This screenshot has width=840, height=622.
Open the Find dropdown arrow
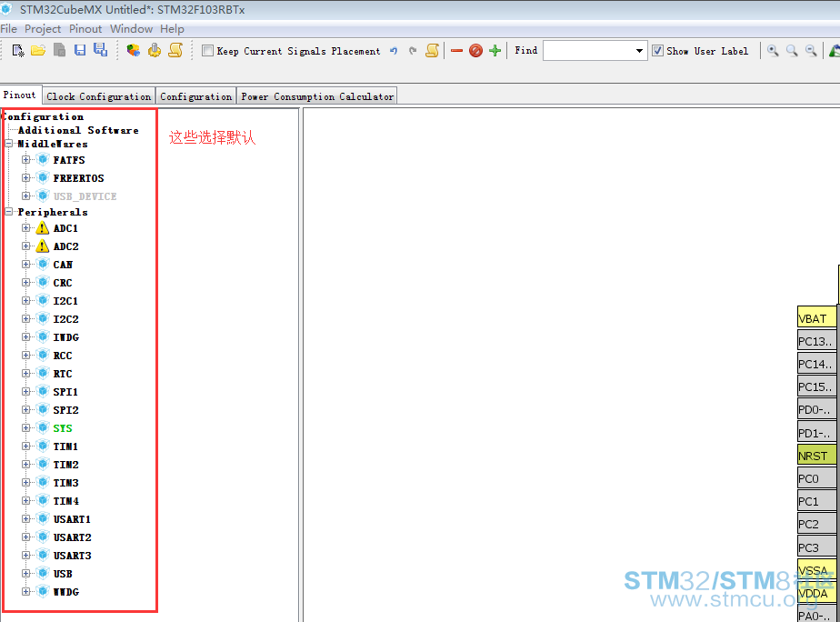click(639, 51)
